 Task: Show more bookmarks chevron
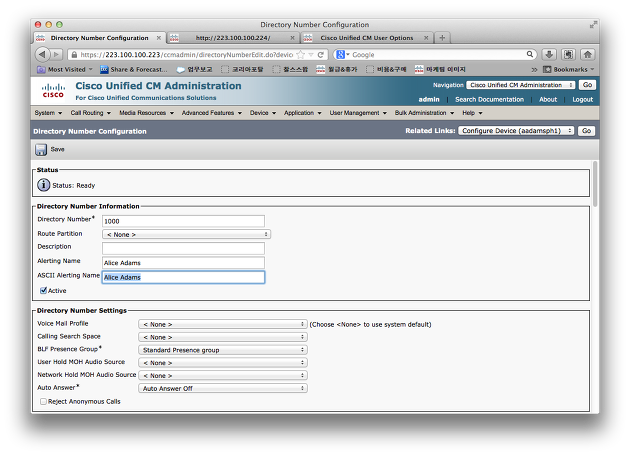pos(534,70)
